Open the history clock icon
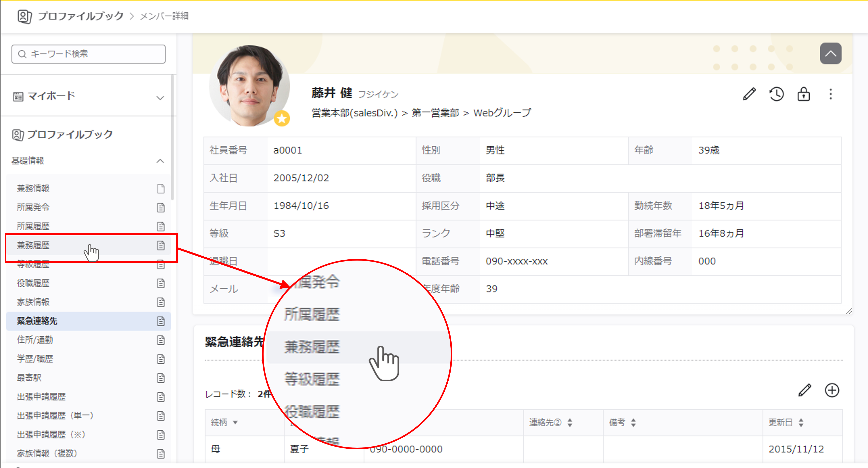868x468 pixels. point(776,94)
